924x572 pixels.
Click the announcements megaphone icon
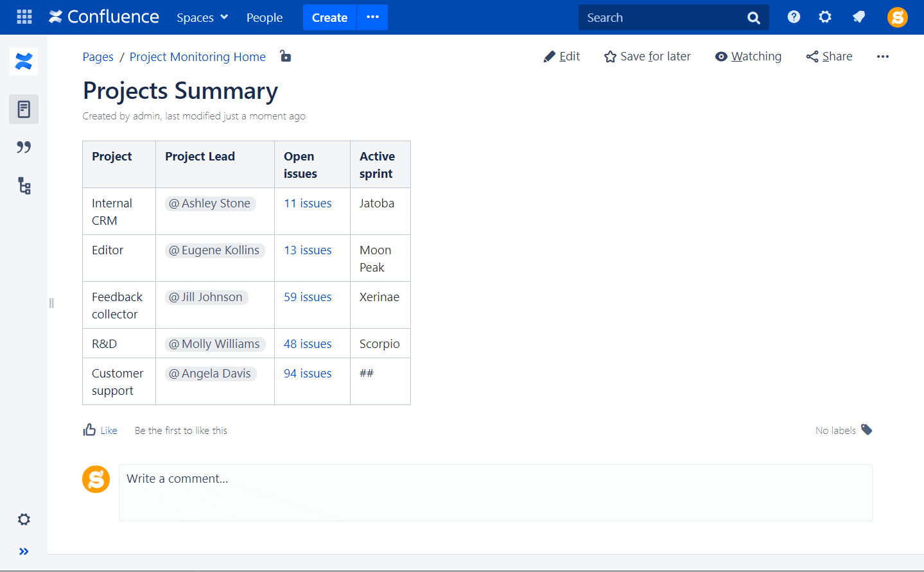click(859, 17)
